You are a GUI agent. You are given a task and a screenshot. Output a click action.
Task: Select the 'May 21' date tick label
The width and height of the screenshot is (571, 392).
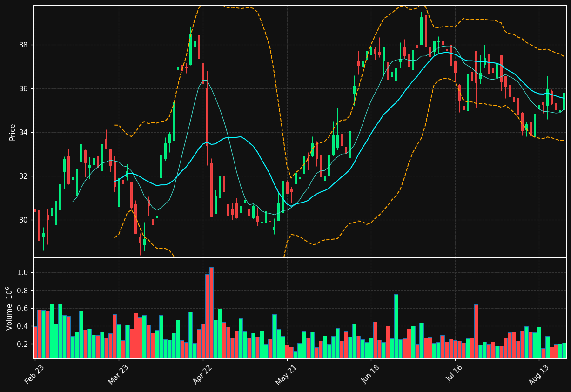pos(286,375)
